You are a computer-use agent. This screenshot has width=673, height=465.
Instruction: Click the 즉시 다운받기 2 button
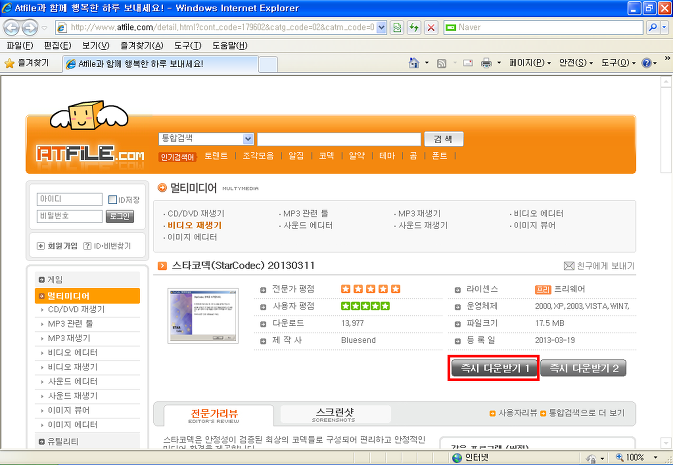tap(584, 368)
